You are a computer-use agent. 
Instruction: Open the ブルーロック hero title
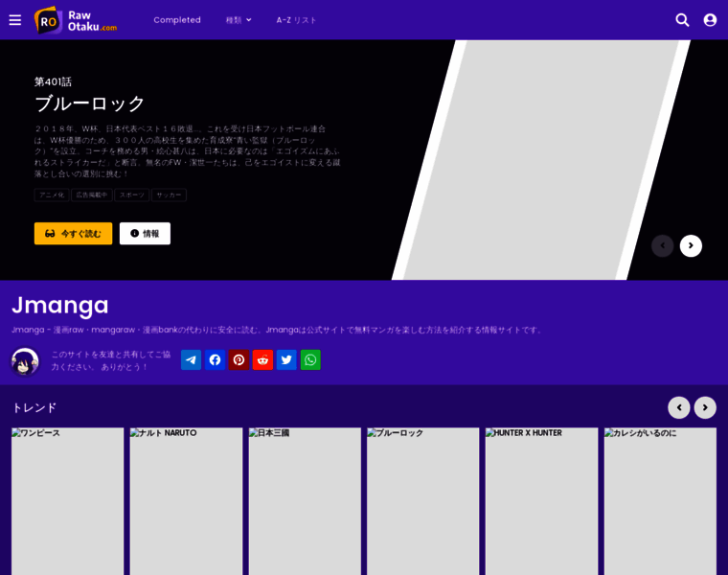pos(90,103)
